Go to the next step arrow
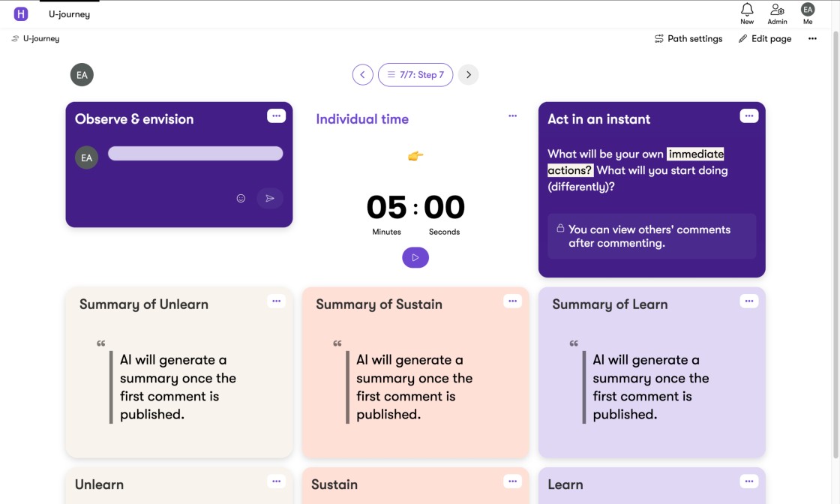This screenshot has height=504, width=840. (468, 74)
